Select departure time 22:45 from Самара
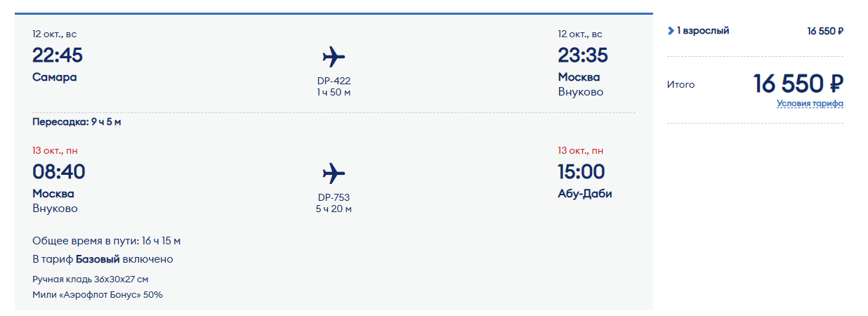Screen dimensions: 868x316 [58, 55]
